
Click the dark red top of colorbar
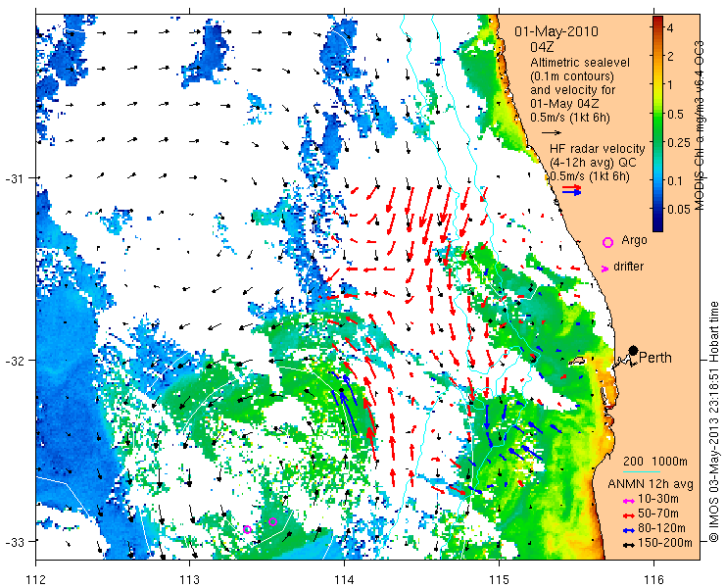657,21
